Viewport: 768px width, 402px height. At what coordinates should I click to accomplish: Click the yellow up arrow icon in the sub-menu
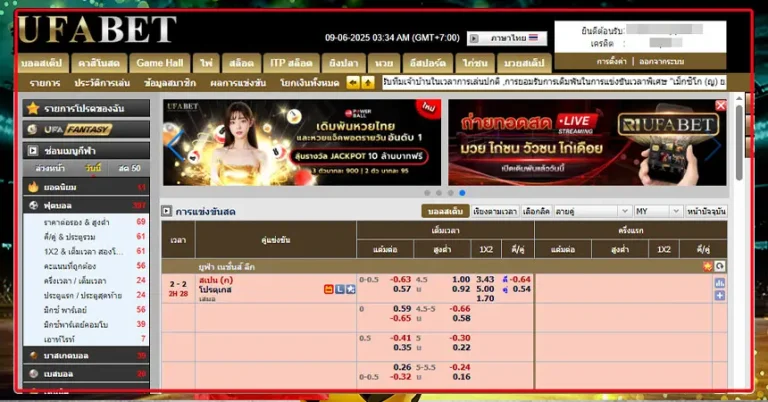368,82
